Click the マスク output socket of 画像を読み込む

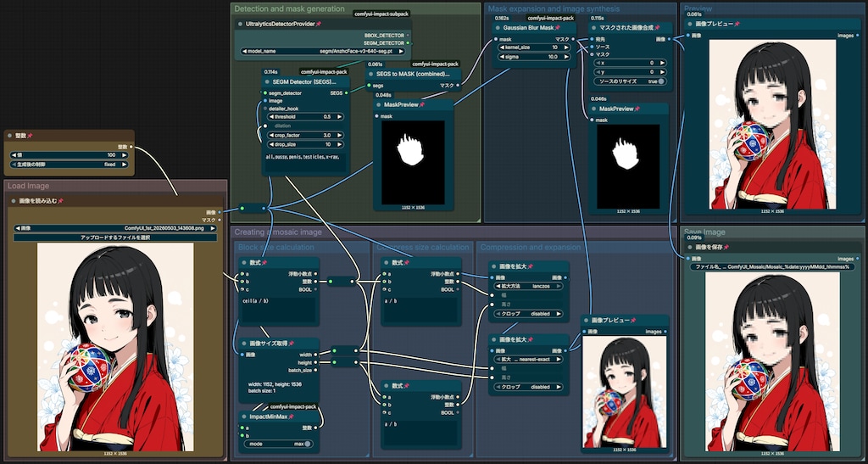point(220,220)
